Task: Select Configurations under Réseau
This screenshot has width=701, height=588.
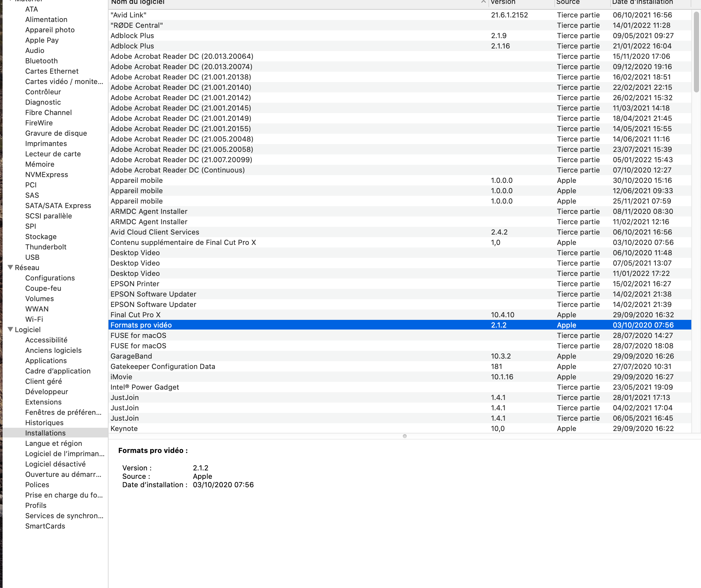Action: pos(50,278)
